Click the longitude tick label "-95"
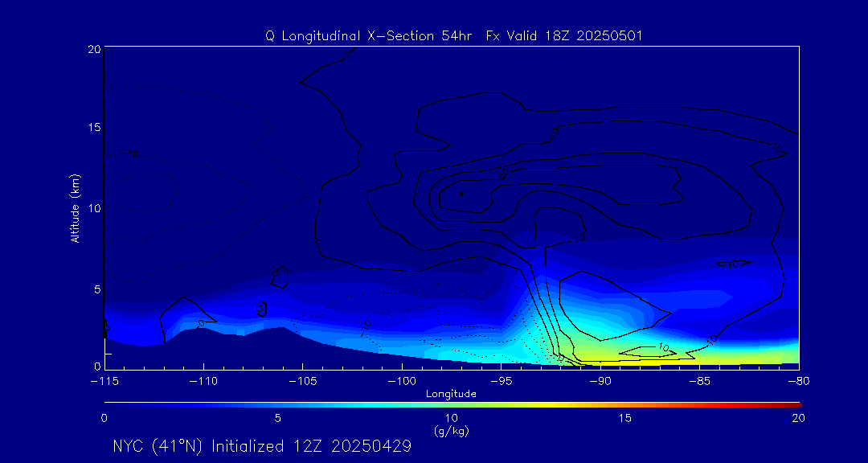Screen dimensions: 868x463 point(501,382)
